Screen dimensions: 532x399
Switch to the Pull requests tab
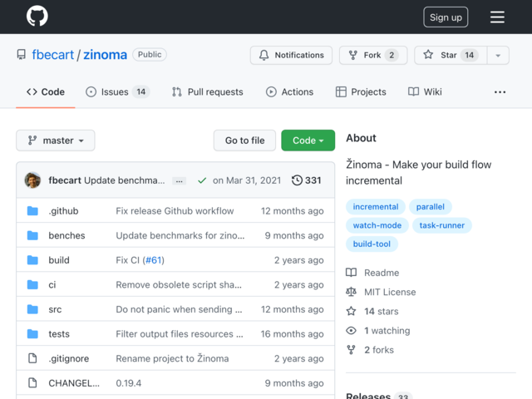pos(208,92)
